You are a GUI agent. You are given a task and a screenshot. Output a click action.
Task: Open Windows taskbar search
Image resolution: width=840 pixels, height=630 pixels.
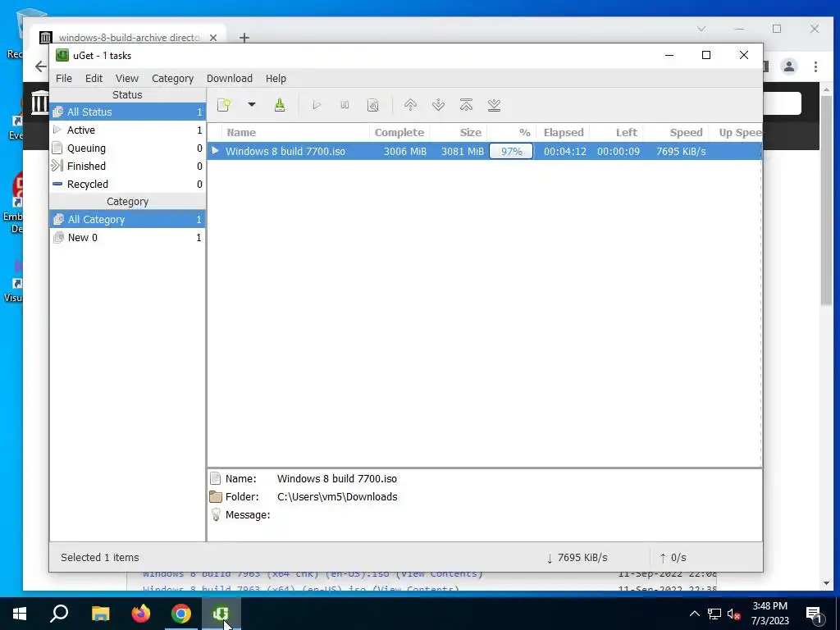point(59,614)
